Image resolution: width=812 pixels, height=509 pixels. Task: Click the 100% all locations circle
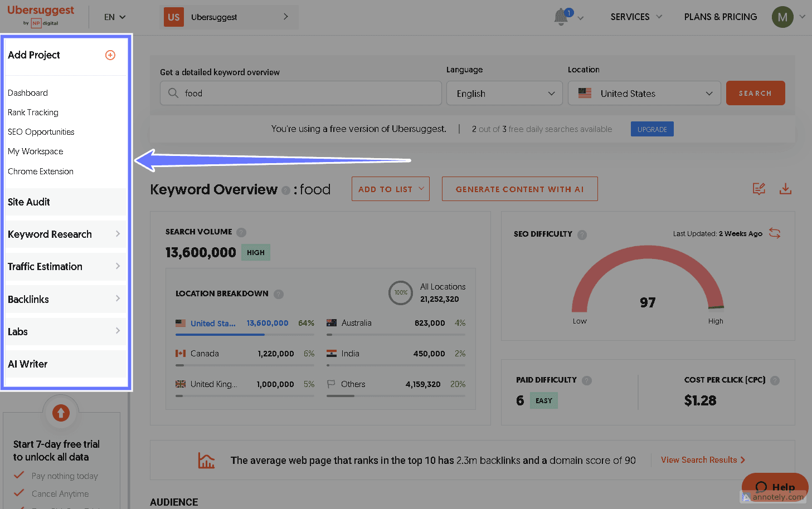[401, 292]
